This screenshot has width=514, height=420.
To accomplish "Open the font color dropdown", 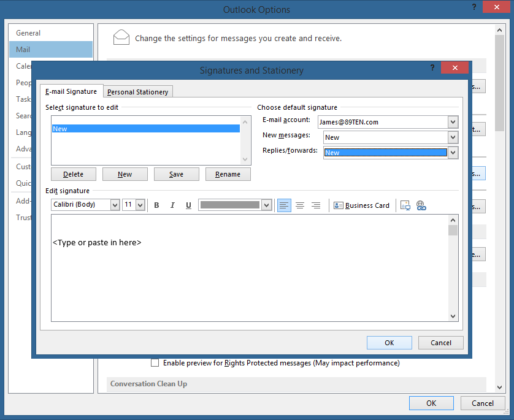I will (266, 205).
